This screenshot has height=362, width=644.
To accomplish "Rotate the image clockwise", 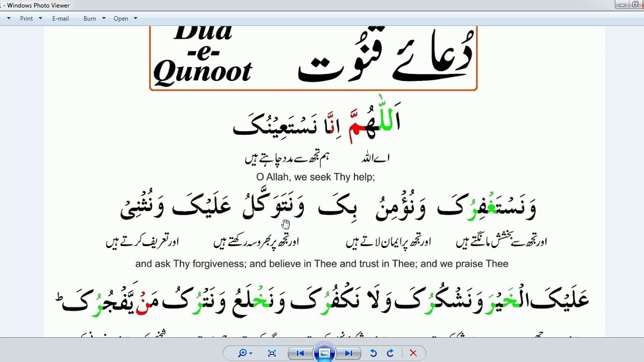I will click(390, 353).
